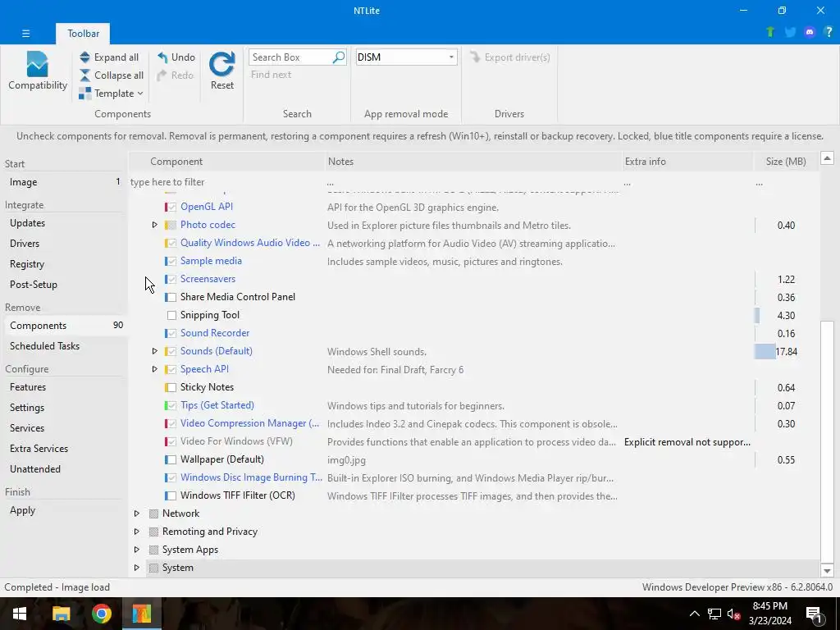Image resolution: width=840 pixels, height=630 pixels.
Task: Open the notification center icon
Action: click(814, 614)
